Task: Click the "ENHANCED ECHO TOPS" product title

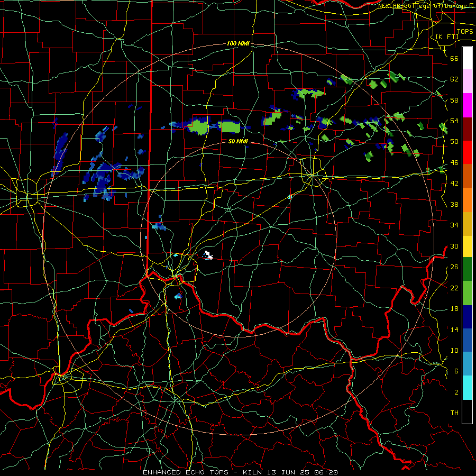Action: [186, 472]
